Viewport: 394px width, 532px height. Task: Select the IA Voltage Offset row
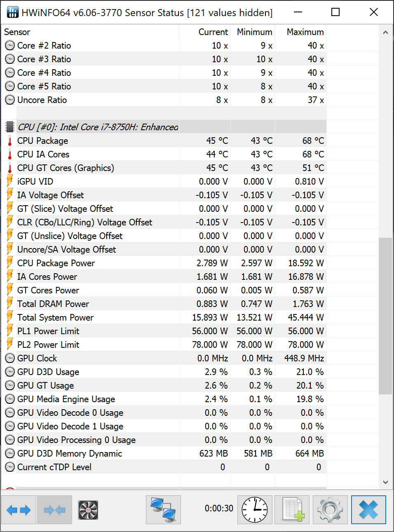click(164, 195)
